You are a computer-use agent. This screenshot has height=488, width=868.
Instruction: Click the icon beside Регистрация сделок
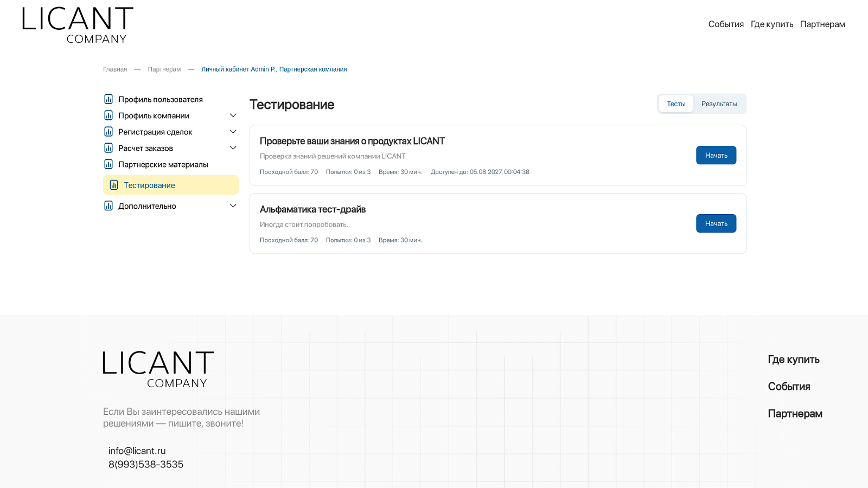point(108,132)
